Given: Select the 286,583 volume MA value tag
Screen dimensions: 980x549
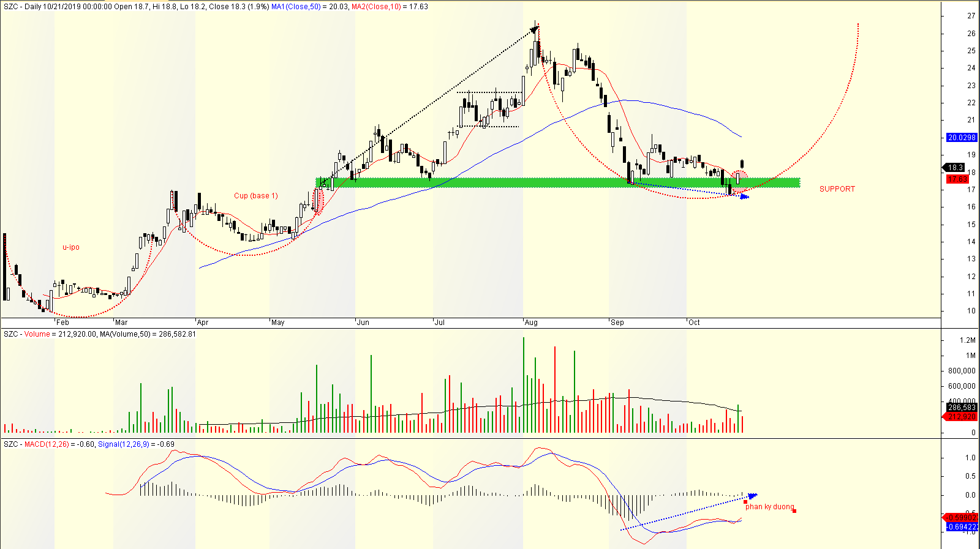Looking at the screenshot, I should coord(962,408).
